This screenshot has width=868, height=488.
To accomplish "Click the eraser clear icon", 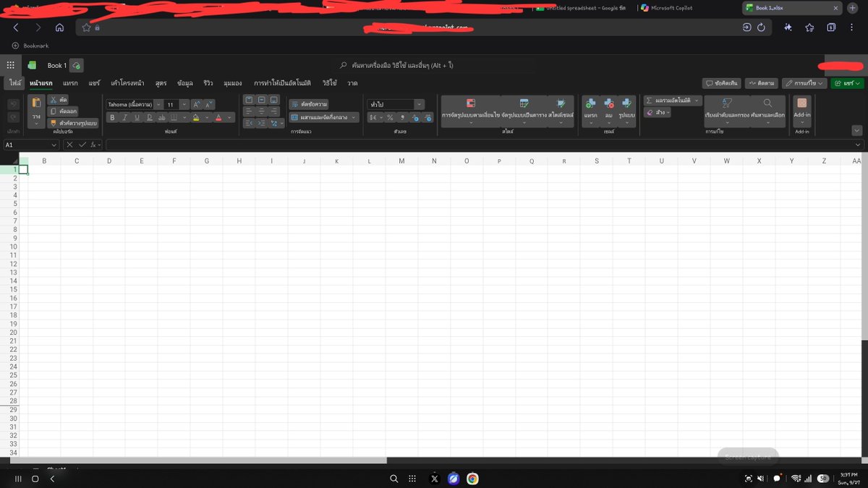I will coord(650,113).
